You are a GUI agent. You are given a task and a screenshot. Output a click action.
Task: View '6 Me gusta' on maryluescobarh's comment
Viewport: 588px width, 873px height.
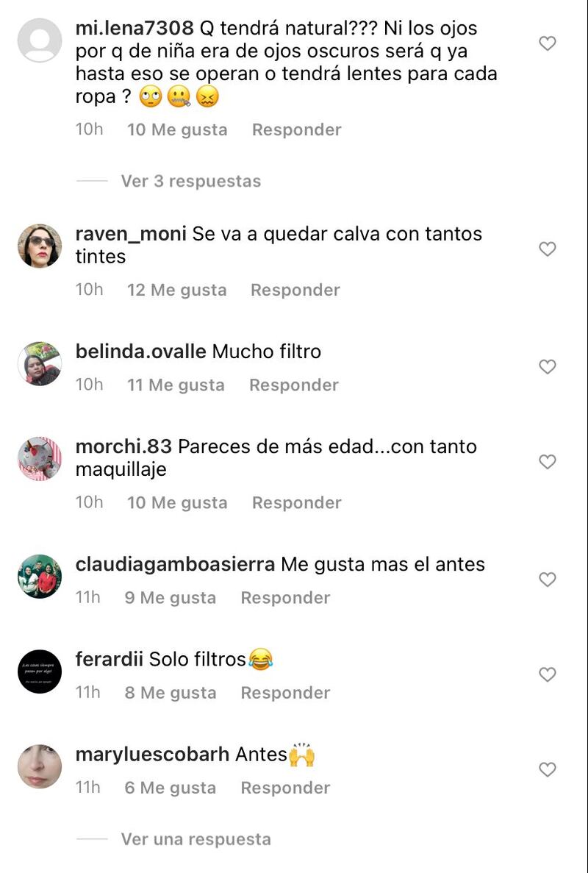coord(171,788)
